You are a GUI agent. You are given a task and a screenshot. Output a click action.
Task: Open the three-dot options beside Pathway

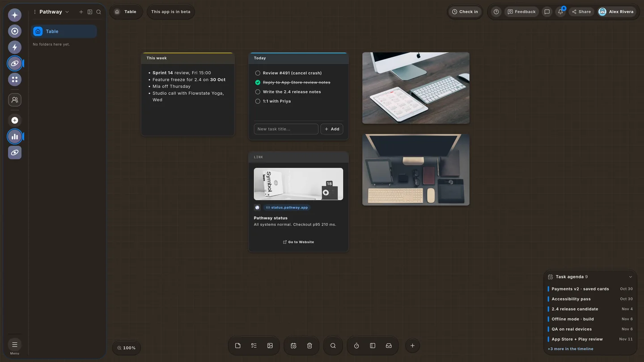point(35,12)
